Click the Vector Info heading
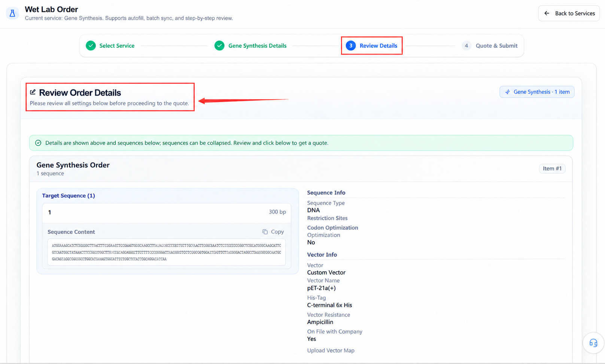This screenshot has width=605, height=364. point(322,255)
